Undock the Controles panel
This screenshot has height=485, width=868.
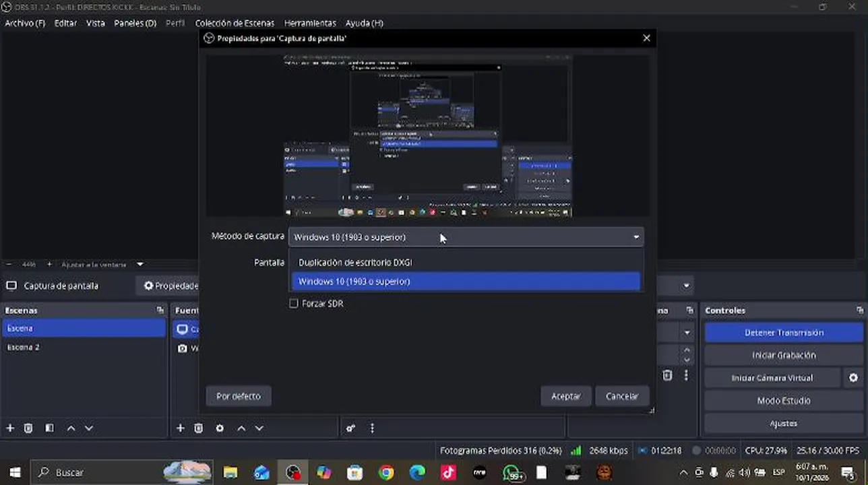click(x=860, y=311)
